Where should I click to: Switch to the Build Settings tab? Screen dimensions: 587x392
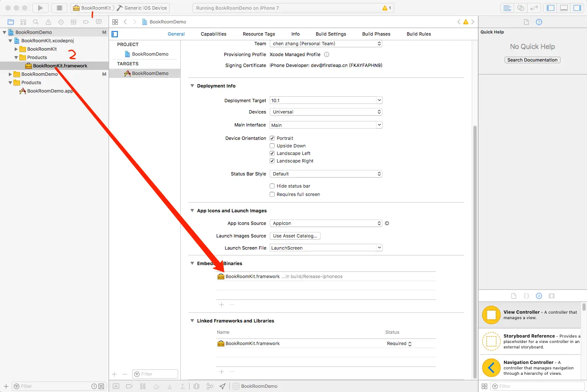coord(331,34)
